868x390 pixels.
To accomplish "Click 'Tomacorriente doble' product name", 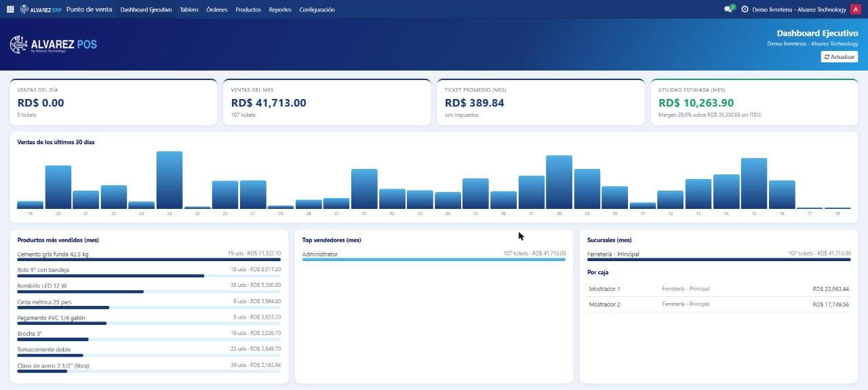I will coord(44,349).
